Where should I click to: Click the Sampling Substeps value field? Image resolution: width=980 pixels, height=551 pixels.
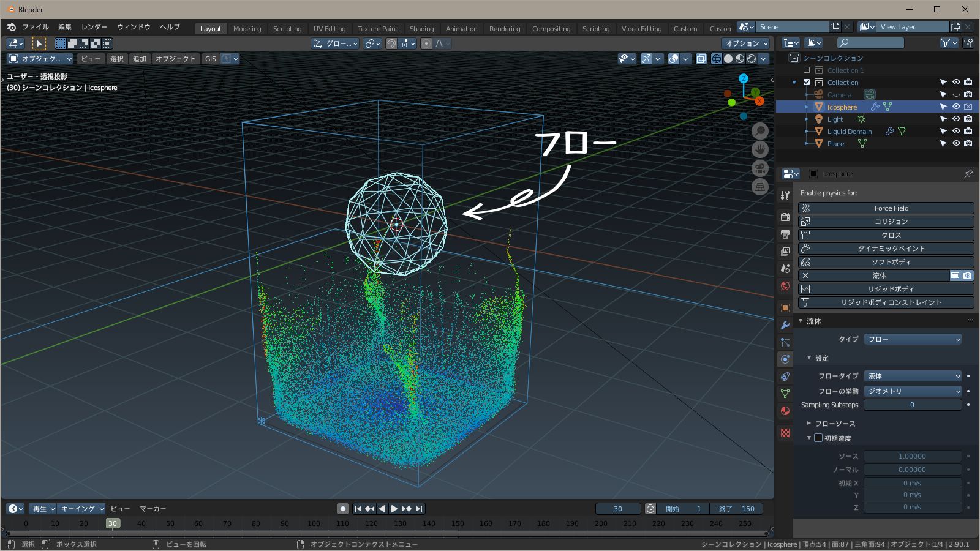(913, 405)
